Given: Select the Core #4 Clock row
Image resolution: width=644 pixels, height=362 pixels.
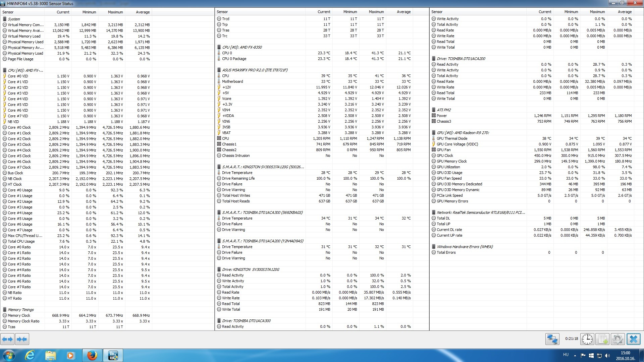Looking at the screenshot, I should click(x=77, y=150).
